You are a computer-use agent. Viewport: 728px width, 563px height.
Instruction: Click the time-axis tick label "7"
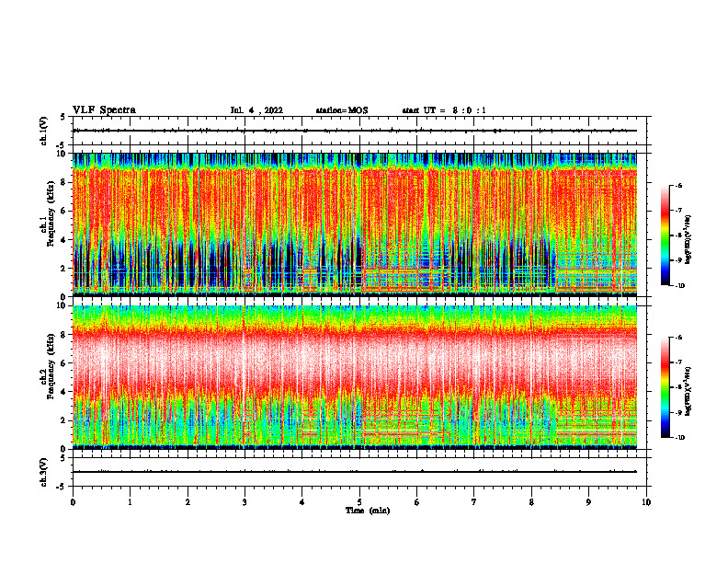click(x=474, y=502)
